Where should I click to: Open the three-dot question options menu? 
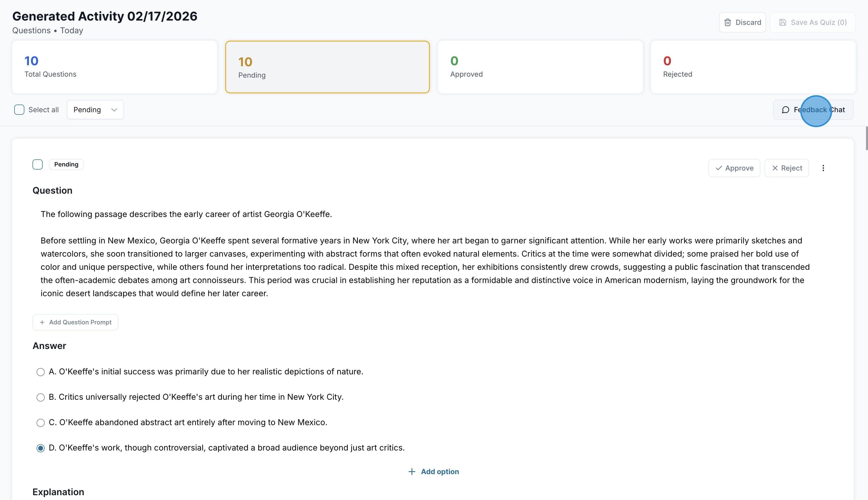[x=823, y=168]
